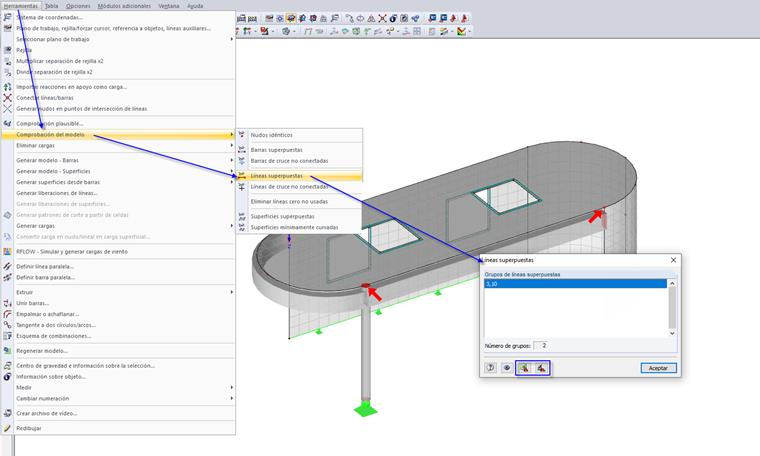Click the right highlighted selection icon in the dialog
Image resolution: width=760 pixels, height=456 pixels.
click(541, 368)
